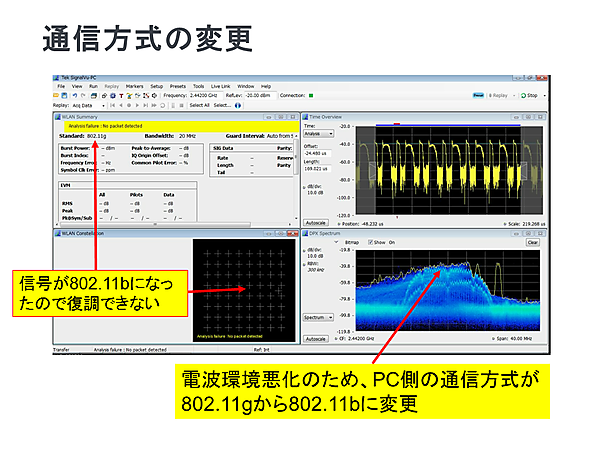Click the Acquire settings icon

138,96
